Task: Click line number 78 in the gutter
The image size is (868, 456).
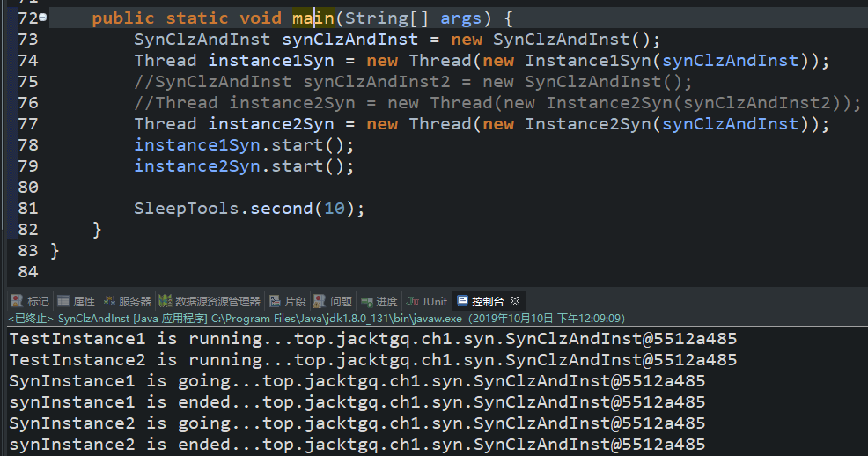Action: click(x=27, y=145)
